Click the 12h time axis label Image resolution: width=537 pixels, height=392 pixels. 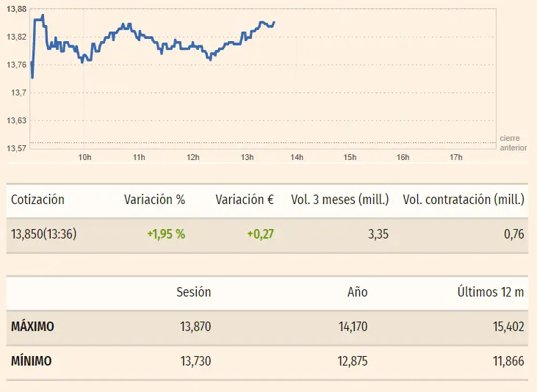click(x=193, y=157)
